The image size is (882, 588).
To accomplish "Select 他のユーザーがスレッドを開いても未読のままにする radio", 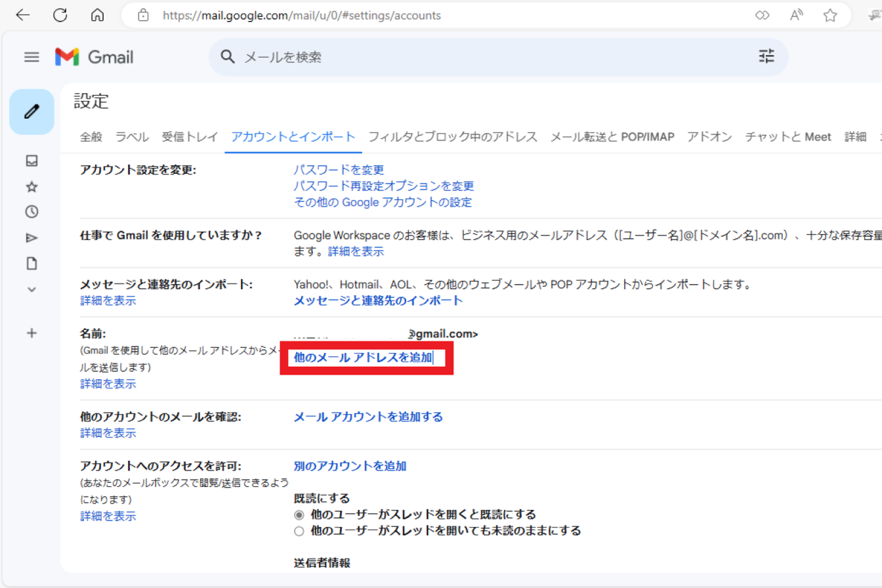I will [299, 531].
